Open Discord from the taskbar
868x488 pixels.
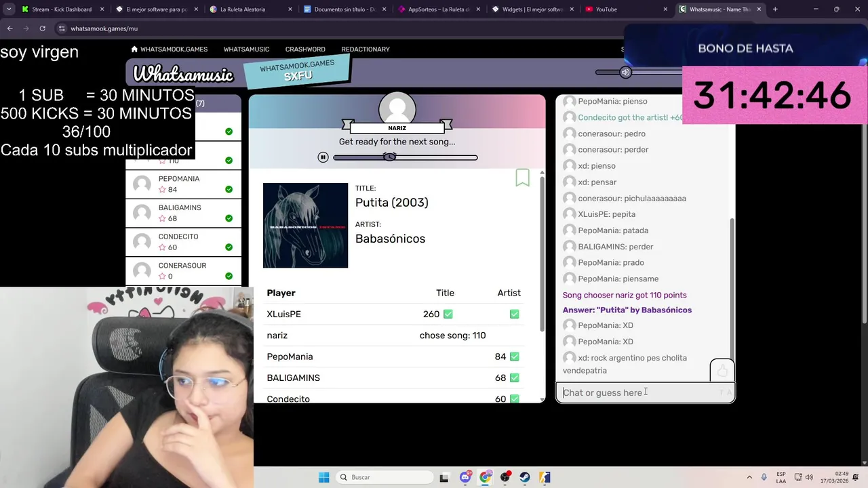[465, 477]
